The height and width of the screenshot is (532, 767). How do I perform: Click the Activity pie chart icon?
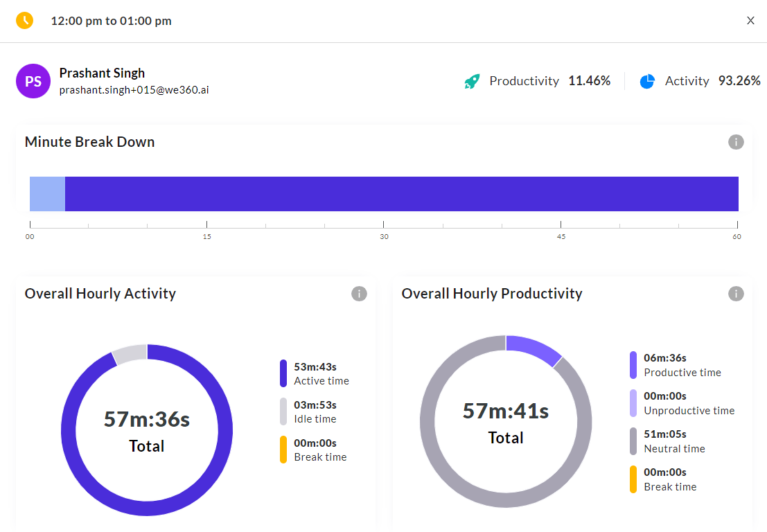647,81
